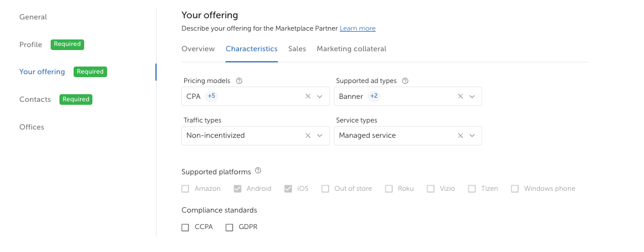This screenshot has width=644, height=252.
Task: Click the +5 badge in Pricing models
Action: click(211, 96)
